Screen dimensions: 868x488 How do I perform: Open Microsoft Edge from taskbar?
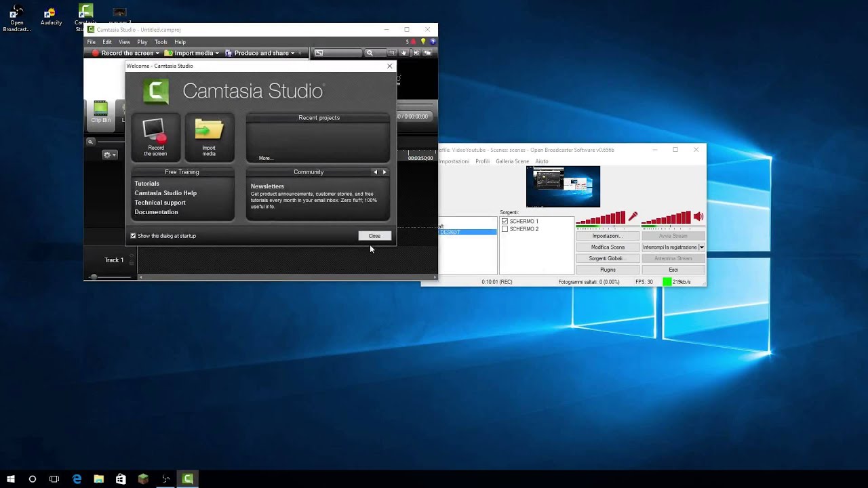77,479
